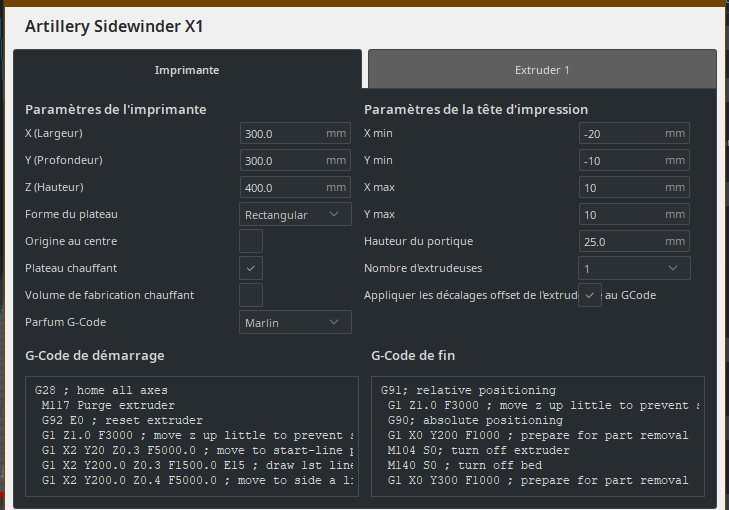The width and height of the screenshot is (729, 510).
Task: Edit the X max field
Action: (634, 187)
